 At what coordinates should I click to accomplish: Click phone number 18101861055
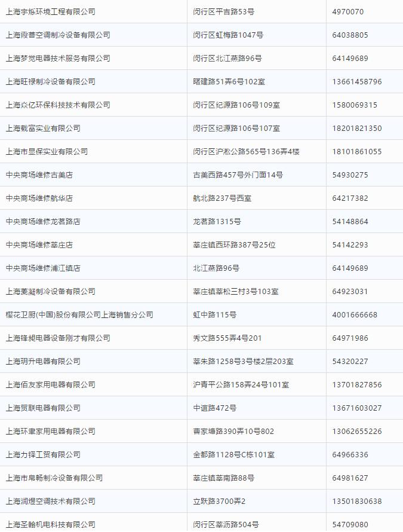coord(357,152)
